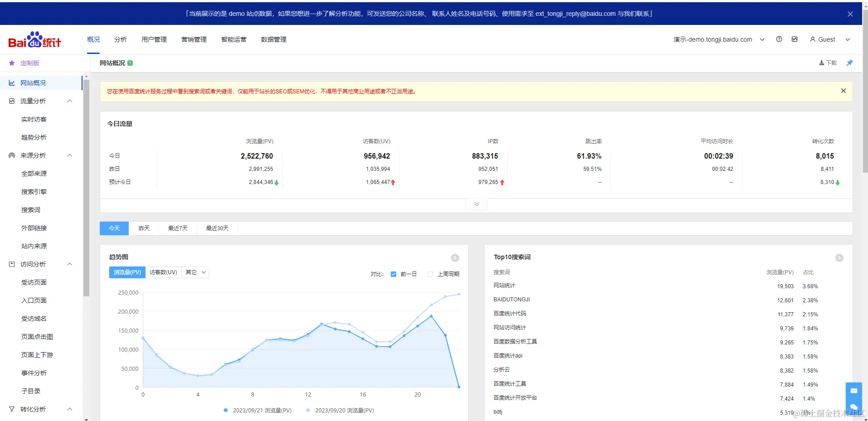Switch to the 概况 top navigation tab
Viewport: 868px width, 421px height.
coord(93,39)
